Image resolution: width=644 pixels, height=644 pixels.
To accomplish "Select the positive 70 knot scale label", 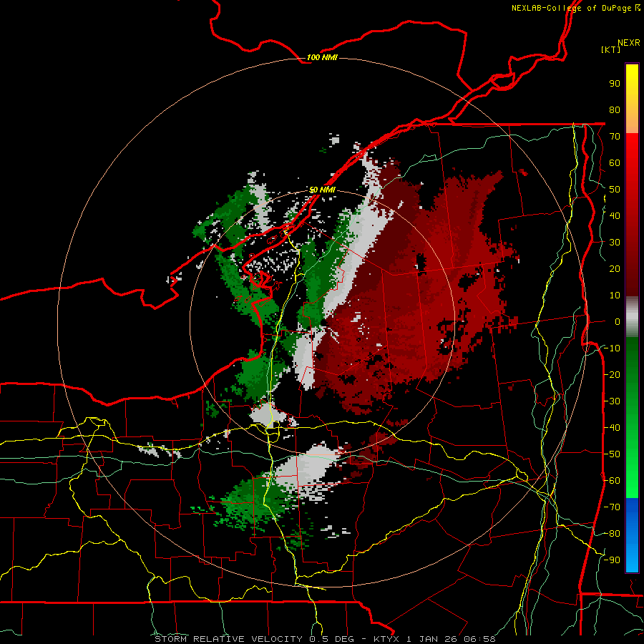I will coord(615,137).
